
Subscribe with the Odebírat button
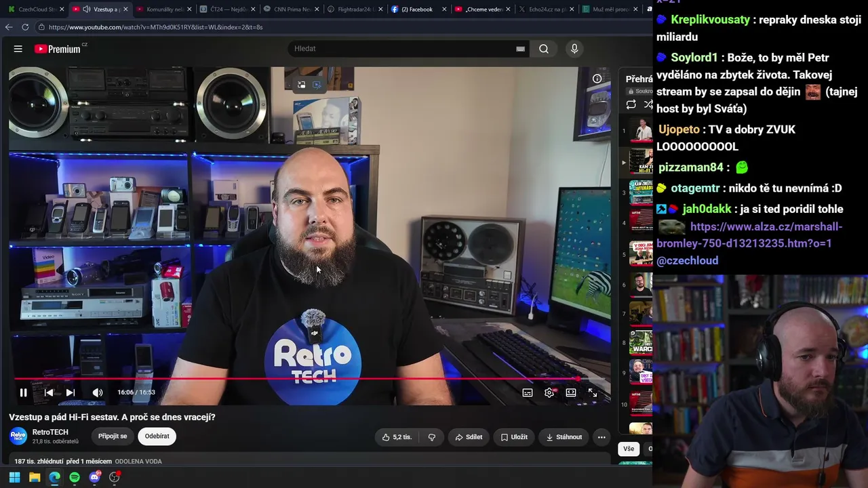pyautogui.click(x=157, y=436)
